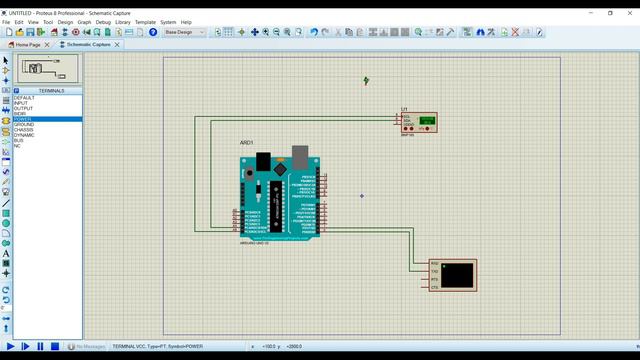Close the Home Page tab
Image resolution: width=640 pixels, height=360 pixels.
pos(47,44)
